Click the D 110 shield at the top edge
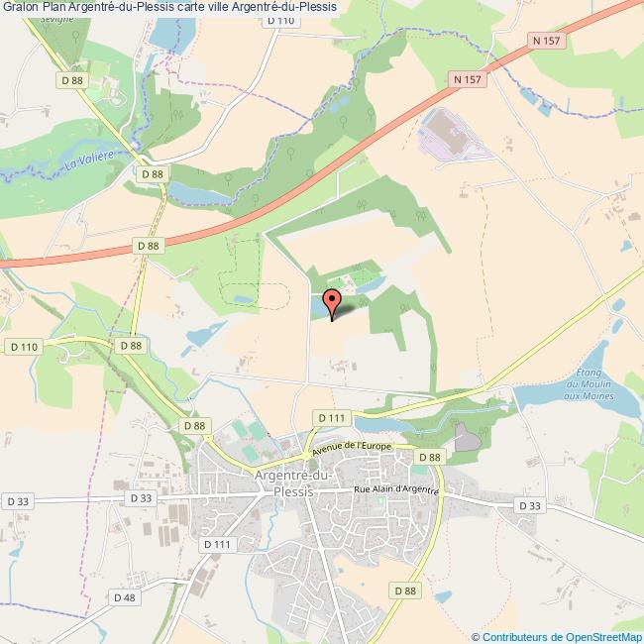 pos(281,21)
